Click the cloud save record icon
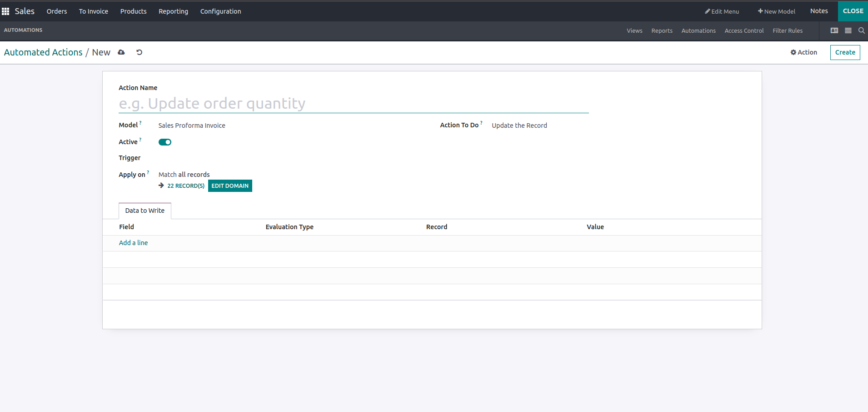 click(x=121, y=52)
